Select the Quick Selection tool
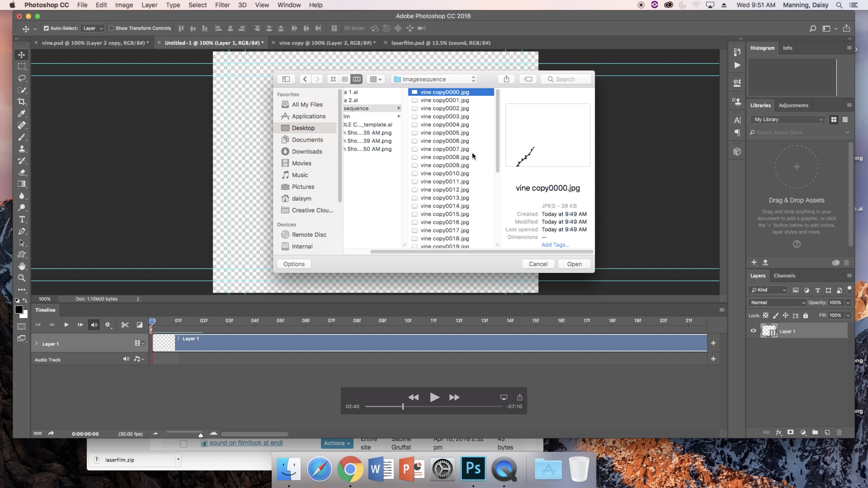 [x=22, y=90]
